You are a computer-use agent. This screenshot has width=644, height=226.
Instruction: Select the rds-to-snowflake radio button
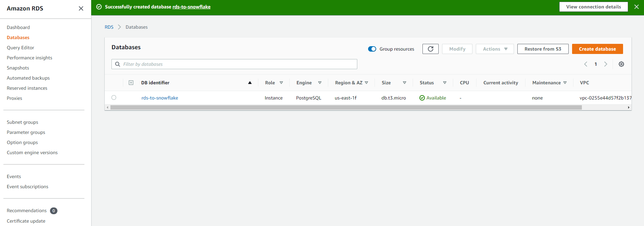click(114, 97)
